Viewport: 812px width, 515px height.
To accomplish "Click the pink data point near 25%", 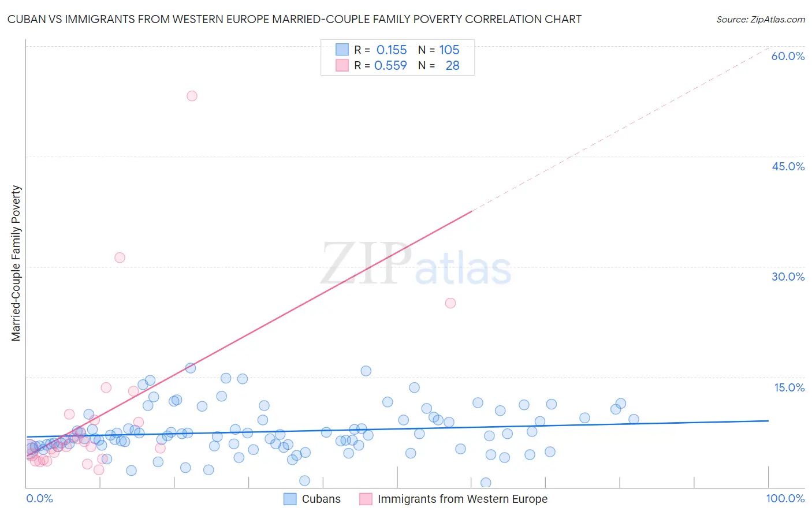I will click(450, 303).
